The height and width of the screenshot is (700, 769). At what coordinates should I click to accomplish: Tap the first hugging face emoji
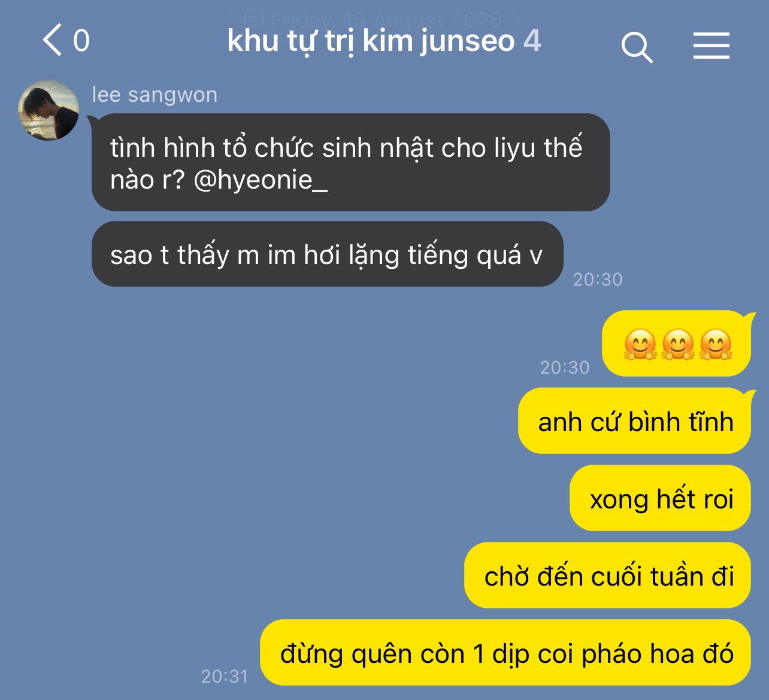pyautogui.click(x=640, y=344)
